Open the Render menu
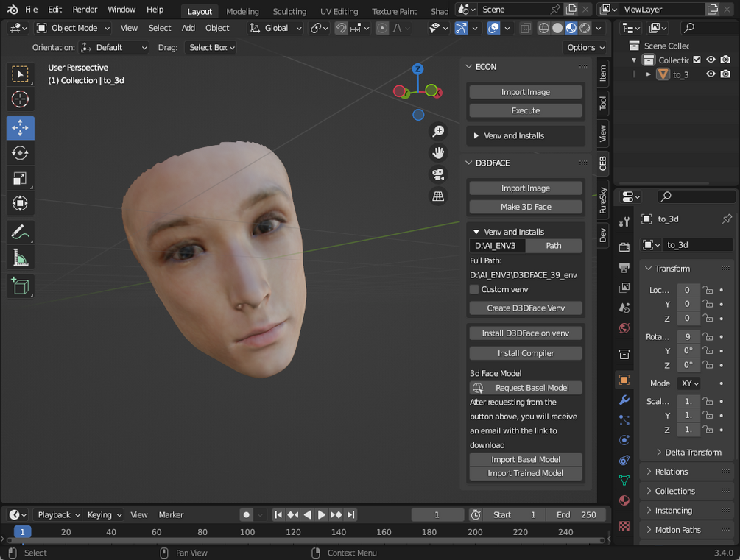 85,10
